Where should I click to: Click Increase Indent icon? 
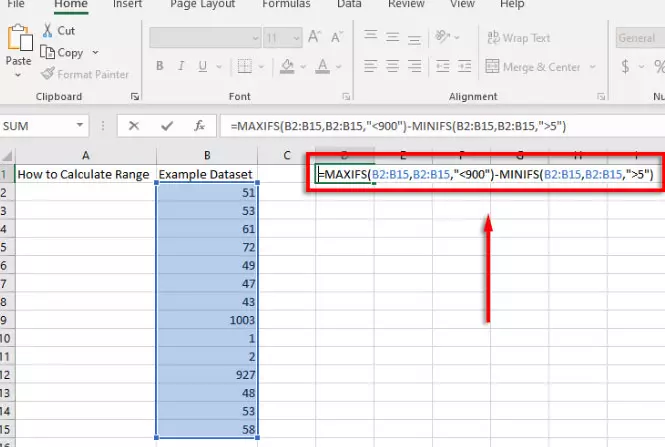coord(464,66)
